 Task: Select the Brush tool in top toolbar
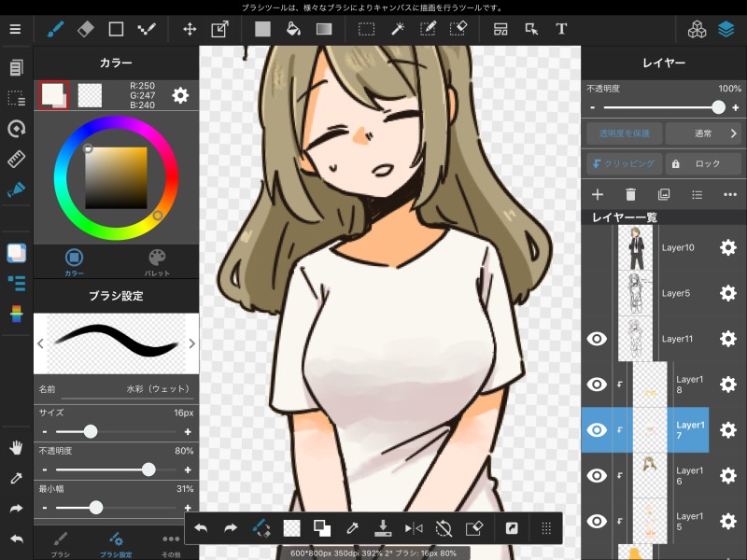(55, 29)
